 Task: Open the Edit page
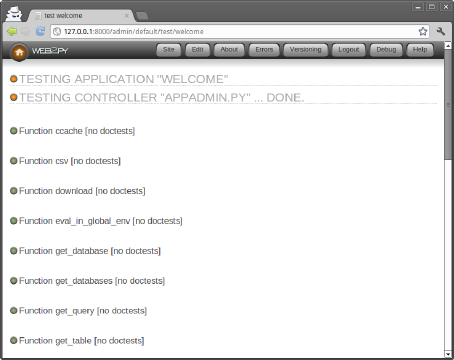pos(198,50)
